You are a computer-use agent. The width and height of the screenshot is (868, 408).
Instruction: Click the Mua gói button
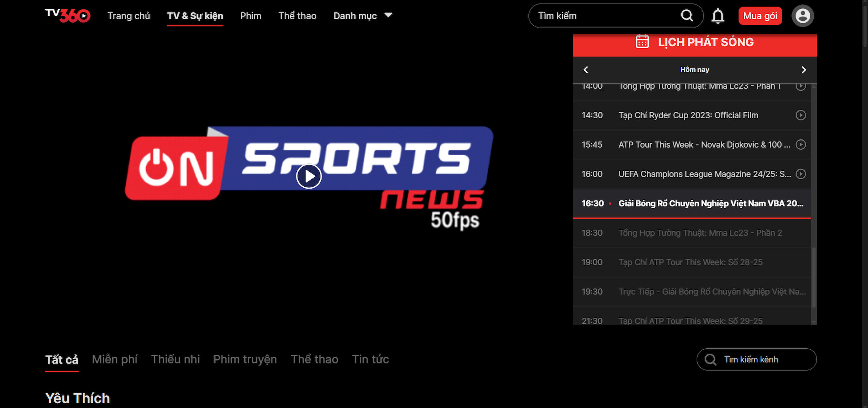760,16
